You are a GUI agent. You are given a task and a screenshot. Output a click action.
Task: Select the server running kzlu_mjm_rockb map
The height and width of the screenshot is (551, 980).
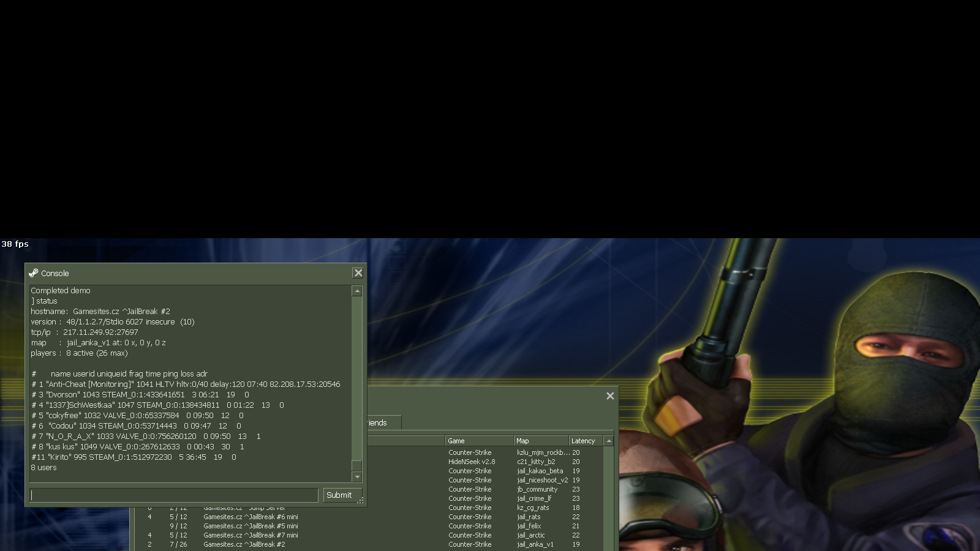click(485, 452)
